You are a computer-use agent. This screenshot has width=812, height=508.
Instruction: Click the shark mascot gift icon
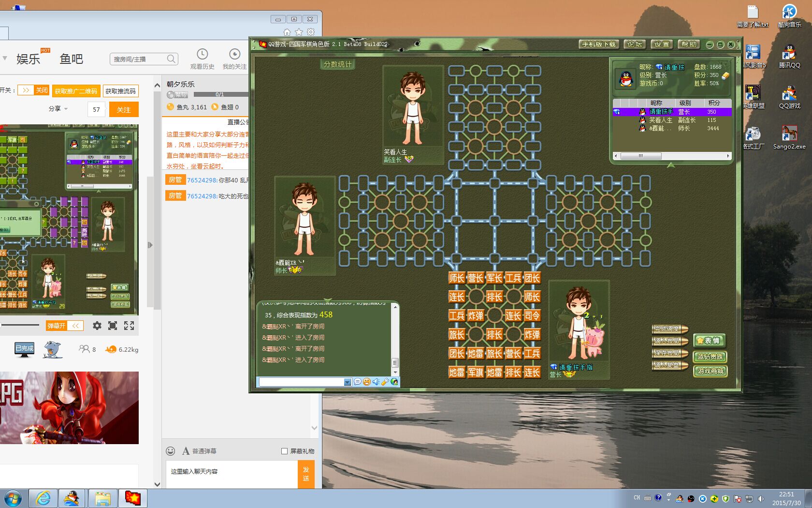(52, 349)
